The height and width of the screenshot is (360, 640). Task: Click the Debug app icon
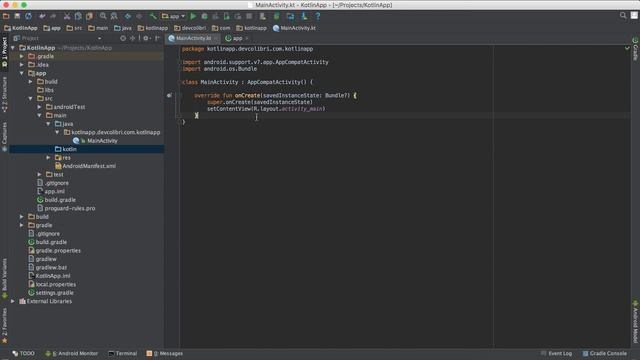click(x=204, y=16)
